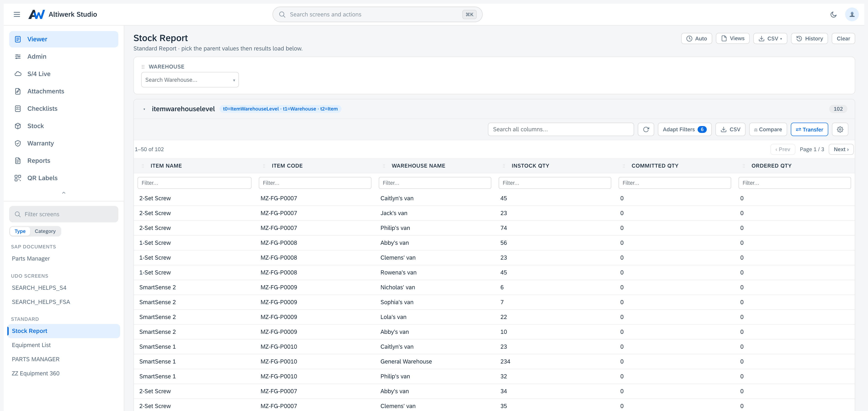This screenshot has height=411, width=868.
Task: Open the Warranty section
Action: (64, 143)
